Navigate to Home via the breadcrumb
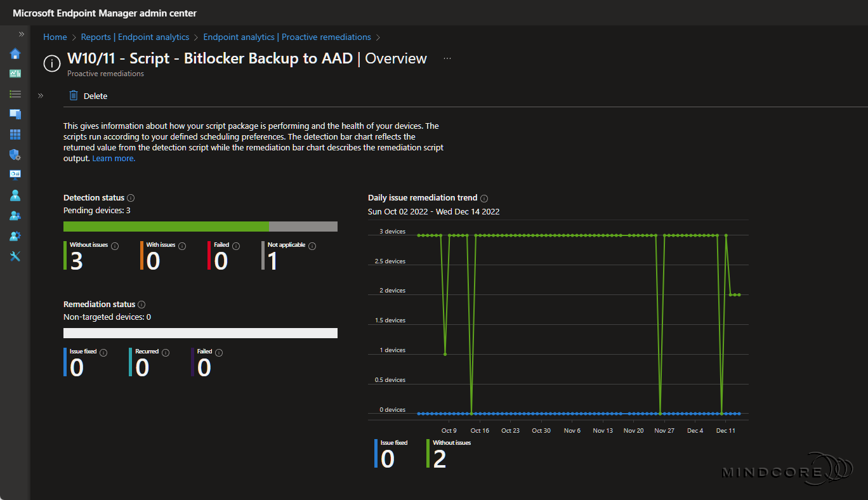This screenshot has width=868, height=500. (55, 37)
